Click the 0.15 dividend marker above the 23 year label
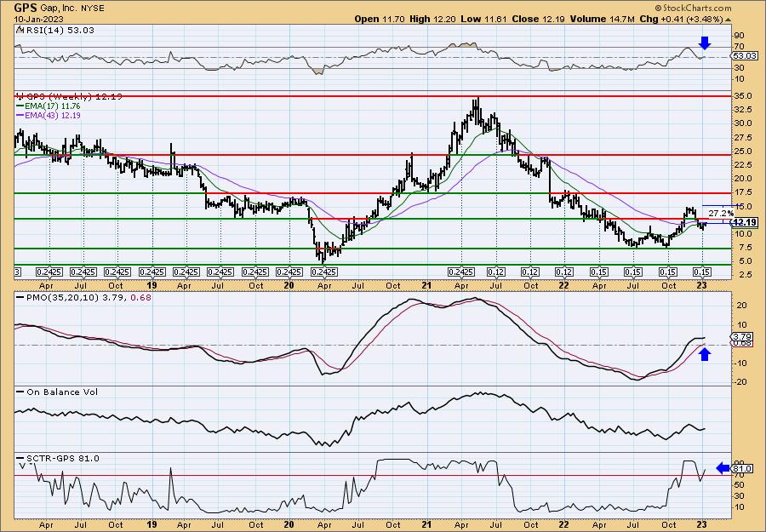Viewport: 766px width, 532px height. 702,272
